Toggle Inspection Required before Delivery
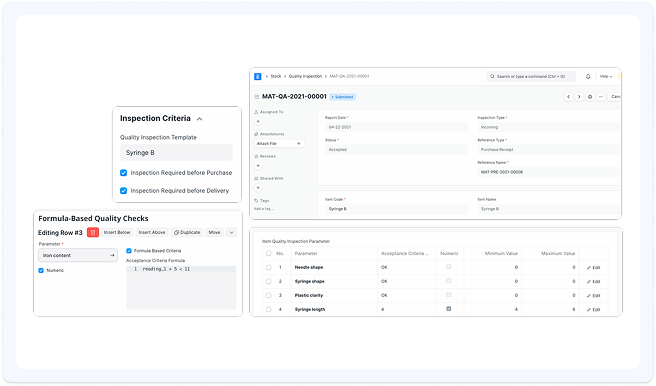Screen dimensions: 656x386 123,191
